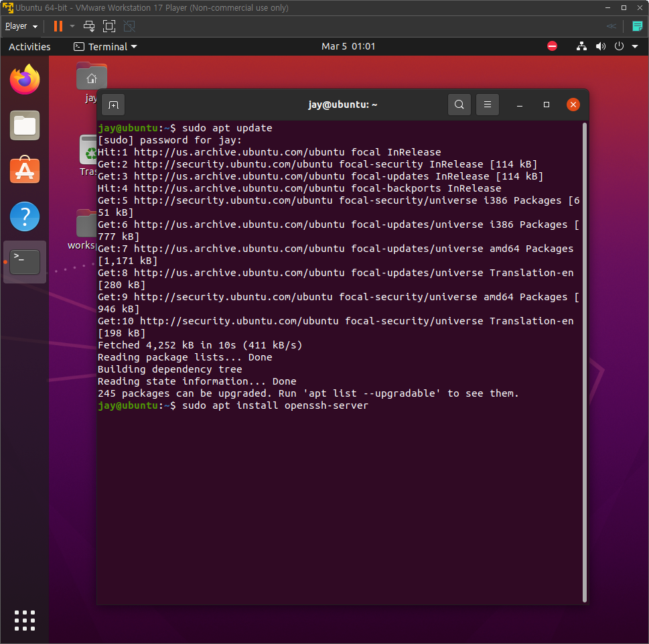Viewport: 649px width, 644px height.
Task: Open the search icon in the terminal titlebar
Action: (459, 105)
